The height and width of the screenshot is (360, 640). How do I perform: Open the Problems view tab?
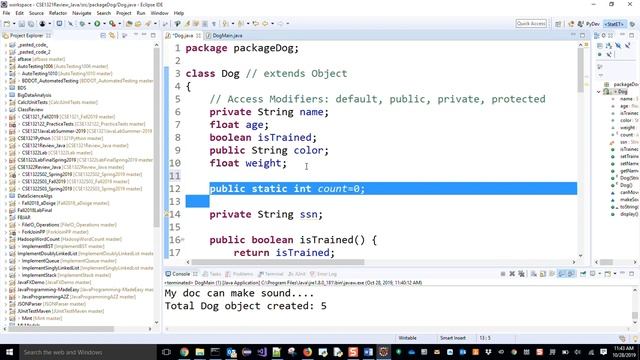click(x=239, y=274)
